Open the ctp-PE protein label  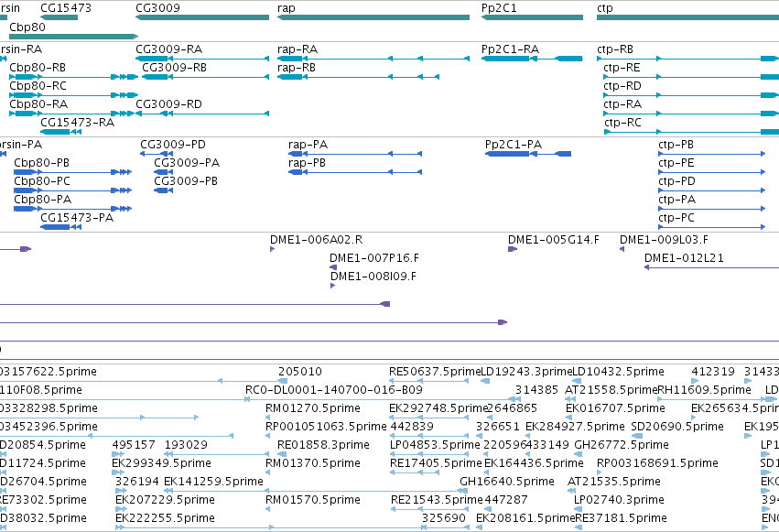click(676, 163)
